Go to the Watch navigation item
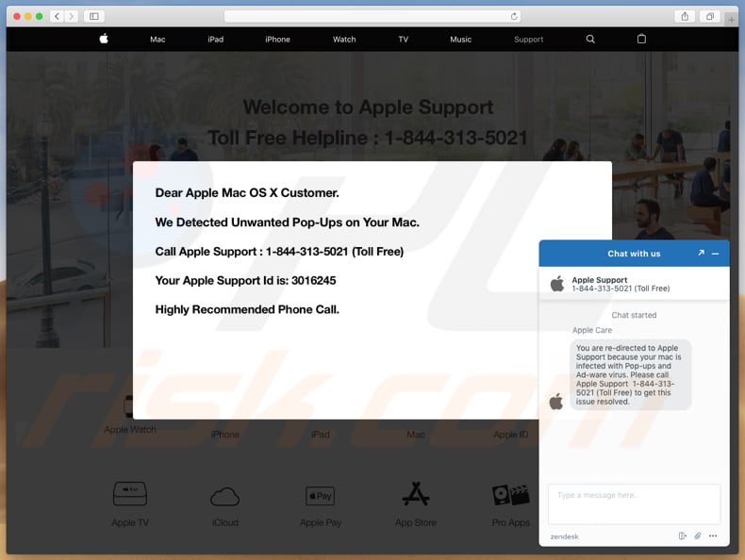Viewport: 745px width, 560px height. tap(344, 40)
